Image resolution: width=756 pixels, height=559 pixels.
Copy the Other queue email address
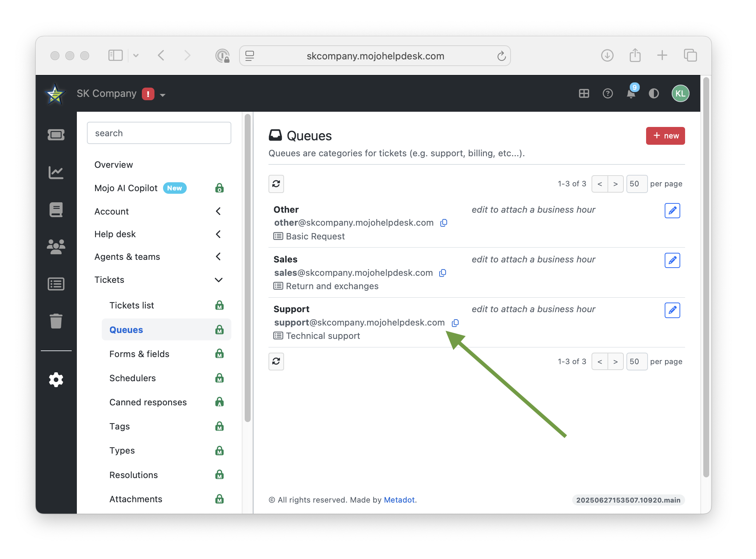coord(443,223)
